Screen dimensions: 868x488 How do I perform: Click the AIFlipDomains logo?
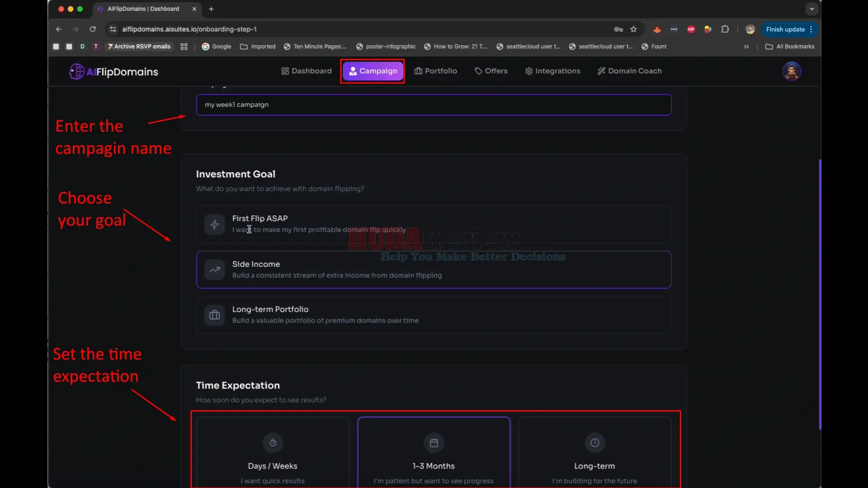pyautogui.click(x=114, y=71)
